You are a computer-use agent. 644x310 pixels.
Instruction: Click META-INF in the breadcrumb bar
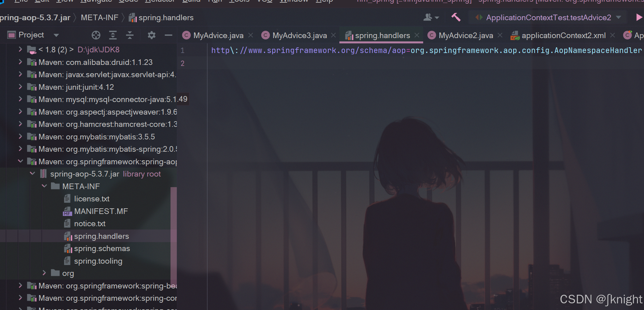pos(99,17)
